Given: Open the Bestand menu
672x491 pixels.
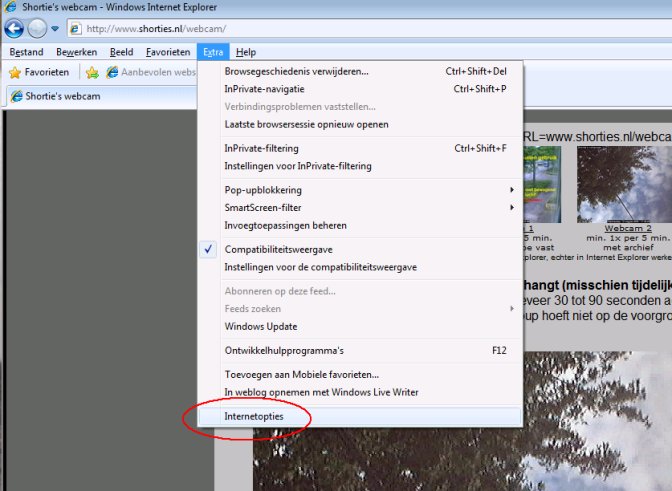Looking at the screenshot, I should point(26,52).
